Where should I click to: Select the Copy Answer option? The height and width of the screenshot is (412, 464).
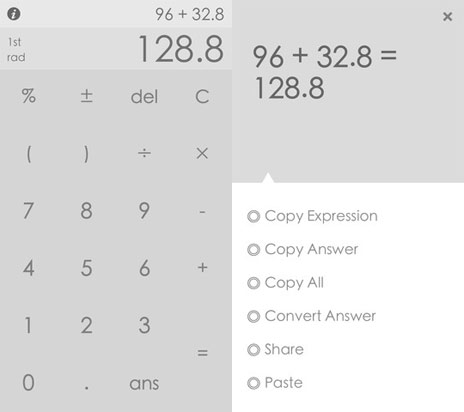tap(303, 249)
